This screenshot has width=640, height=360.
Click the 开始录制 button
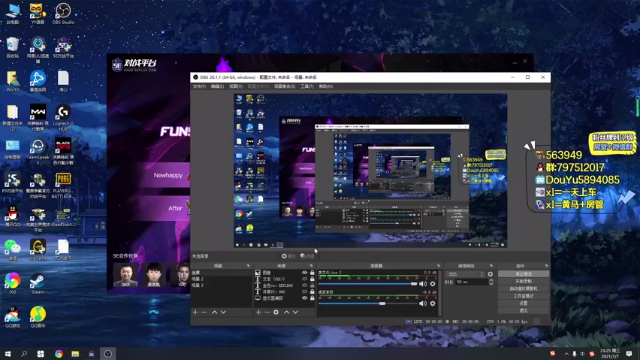click(523, 281)
